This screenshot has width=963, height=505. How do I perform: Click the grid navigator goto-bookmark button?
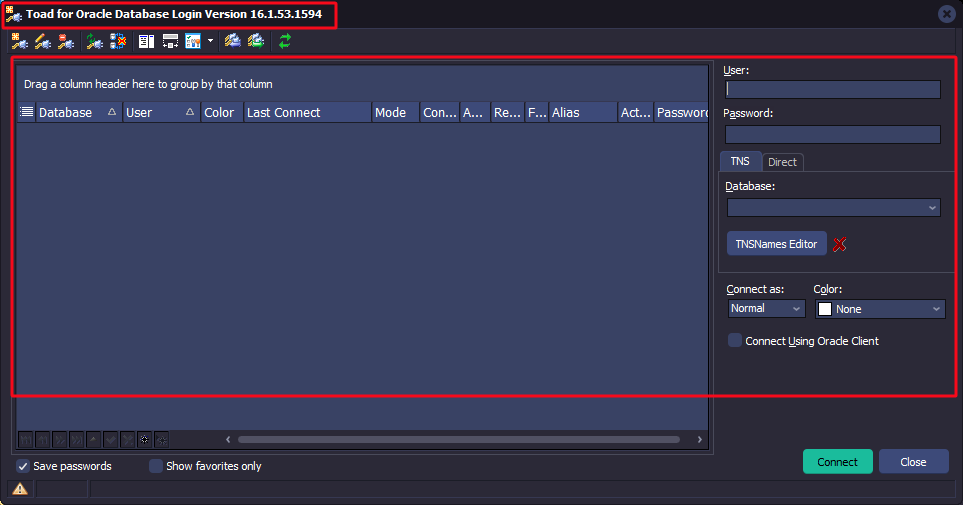162,440
